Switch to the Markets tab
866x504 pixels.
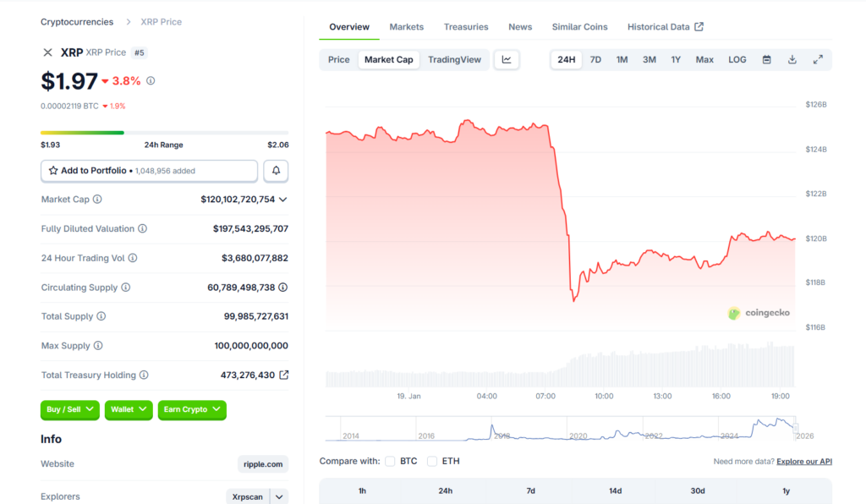406,27
